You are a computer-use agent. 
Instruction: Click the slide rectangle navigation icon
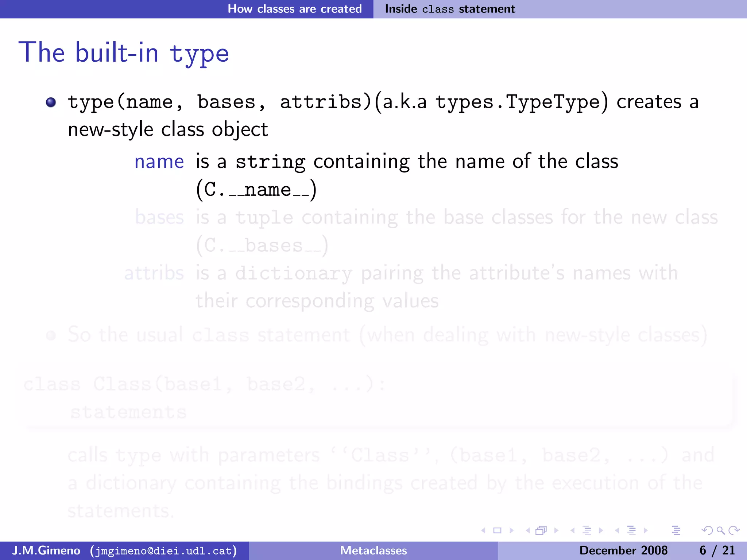pyautogui.click(x=498, y=530)
